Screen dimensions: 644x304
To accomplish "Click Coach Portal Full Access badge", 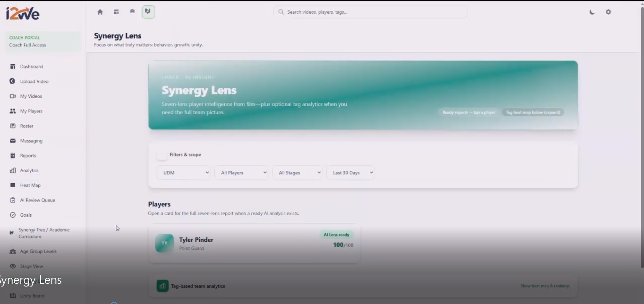I will pyautogui.click(x=43, y=41).
